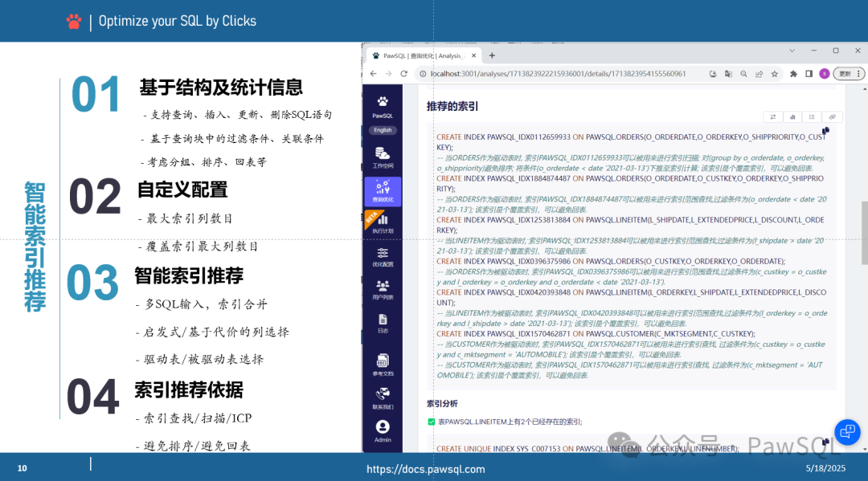Open the purple S profile avatar
The image size is (868, 481).
[825, 74]
